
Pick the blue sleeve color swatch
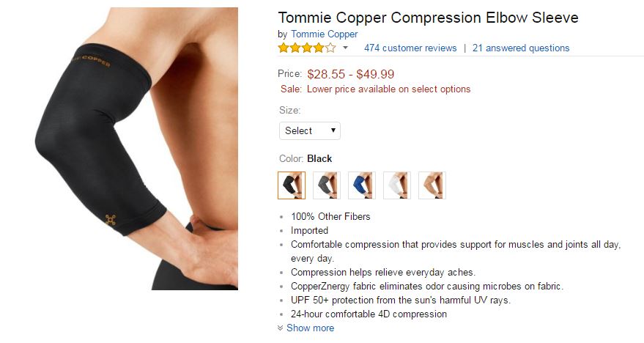tap(362, 185)
